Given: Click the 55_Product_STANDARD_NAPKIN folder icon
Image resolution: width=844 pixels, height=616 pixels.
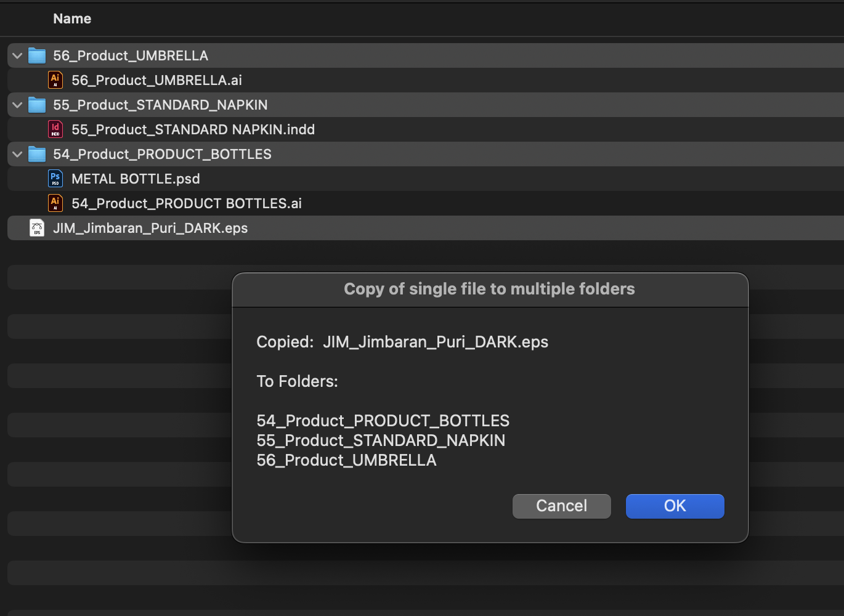Looking at the screenshot, I should [37, 105].
